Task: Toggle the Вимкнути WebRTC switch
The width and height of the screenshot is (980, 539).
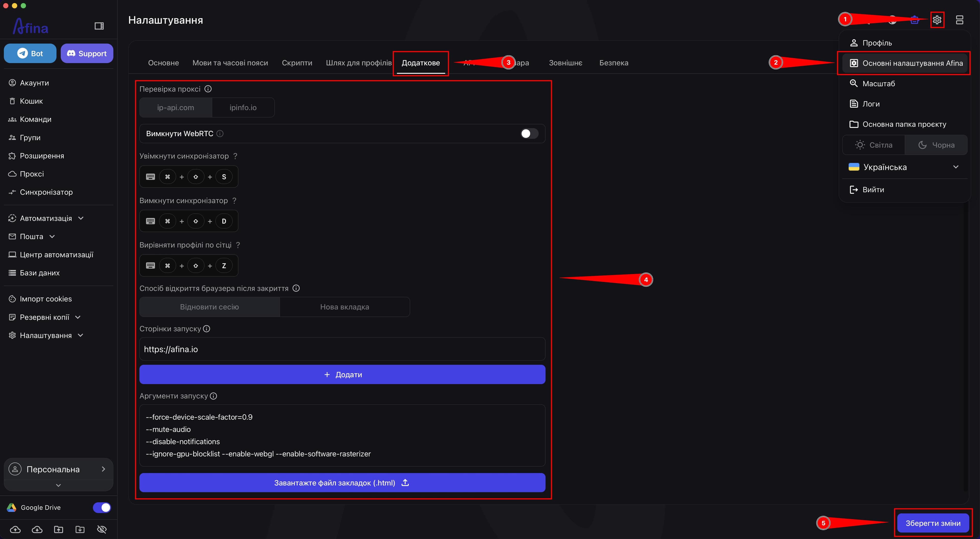Action: tap(529, 133)
